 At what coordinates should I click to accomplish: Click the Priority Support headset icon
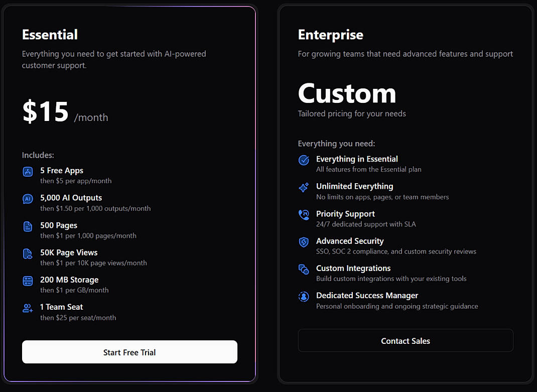point(303,214)
